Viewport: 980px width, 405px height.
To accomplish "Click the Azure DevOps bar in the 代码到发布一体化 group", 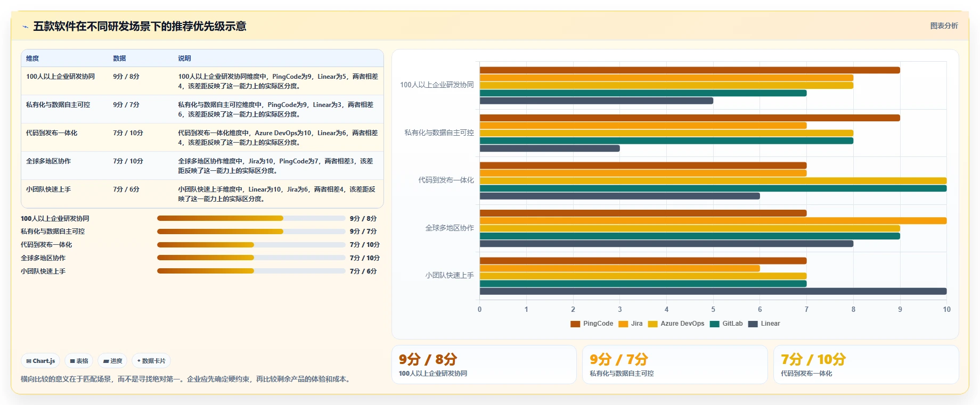I will click(x=713, y=181).
